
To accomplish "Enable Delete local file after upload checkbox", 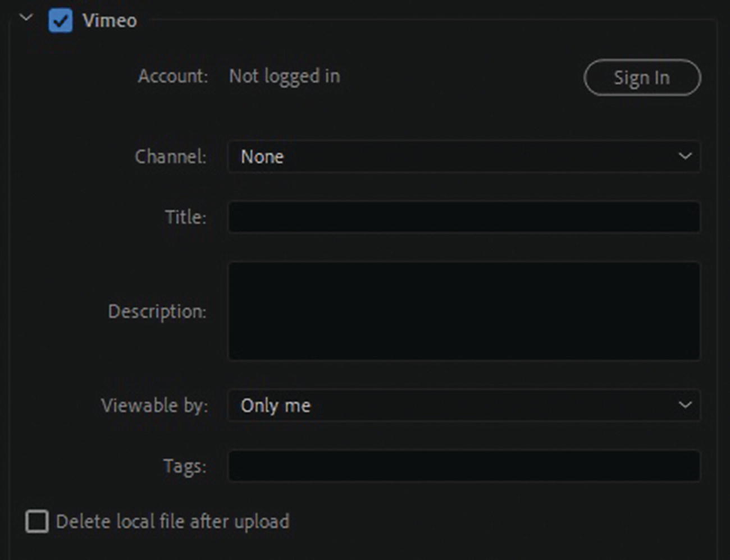I will point(37,521).
